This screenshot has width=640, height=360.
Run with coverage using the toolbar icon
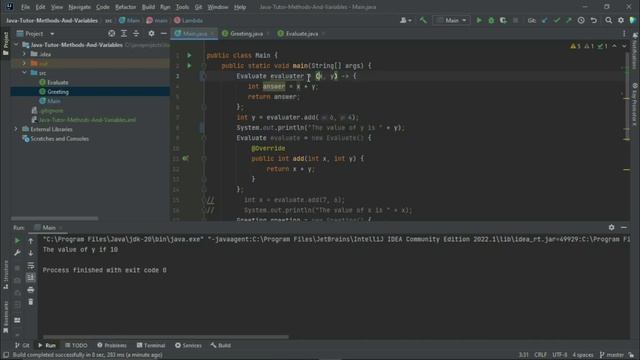tap(503, 20)
